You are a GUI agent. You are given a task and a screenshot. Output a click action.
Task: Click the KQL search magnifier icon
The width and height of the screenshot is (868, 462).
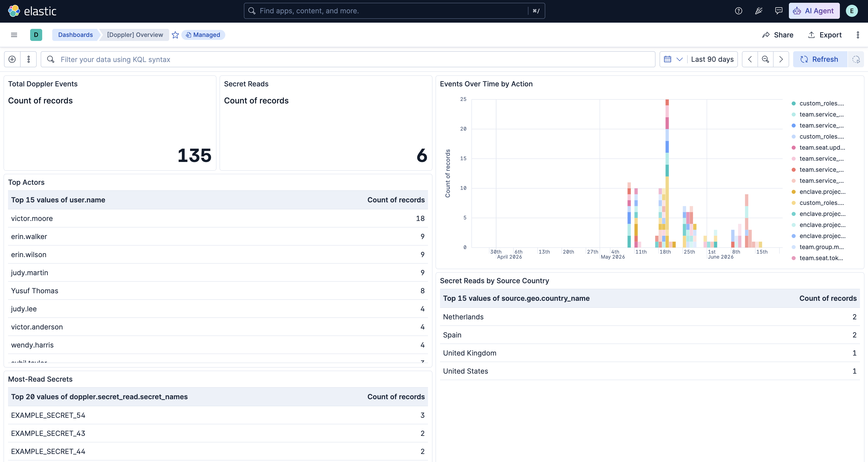click(x=50, y=59)
